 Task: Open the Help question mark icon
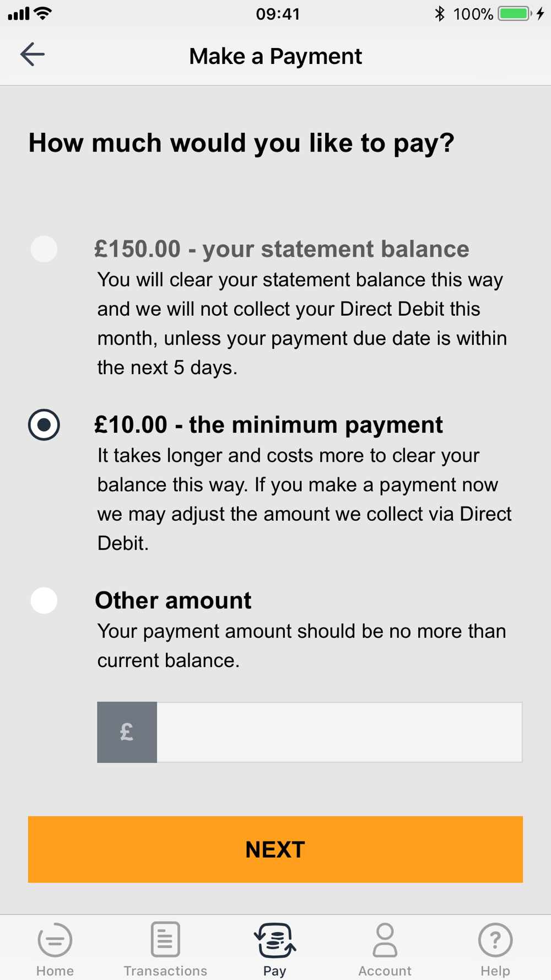click(x=495, y=940)
